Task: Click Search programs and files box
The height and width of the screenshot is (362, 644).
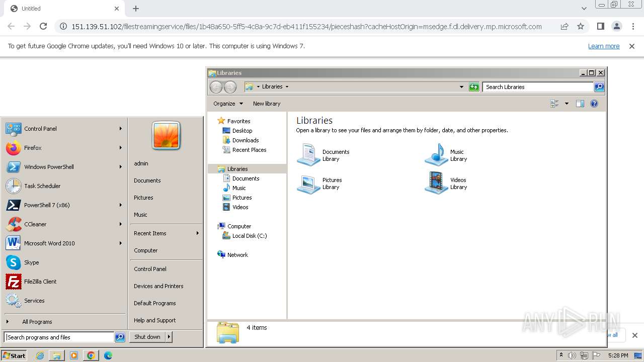Action: [x=59, y=337]
